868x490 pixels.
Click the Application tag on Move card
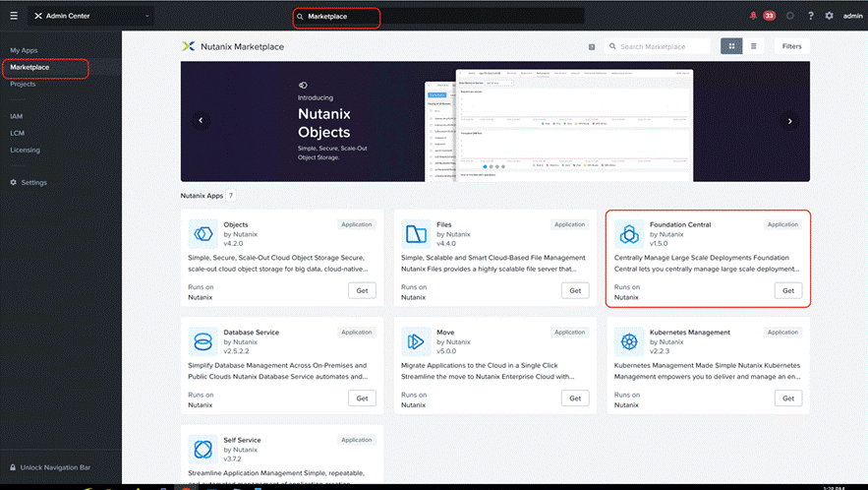(569, 332)
